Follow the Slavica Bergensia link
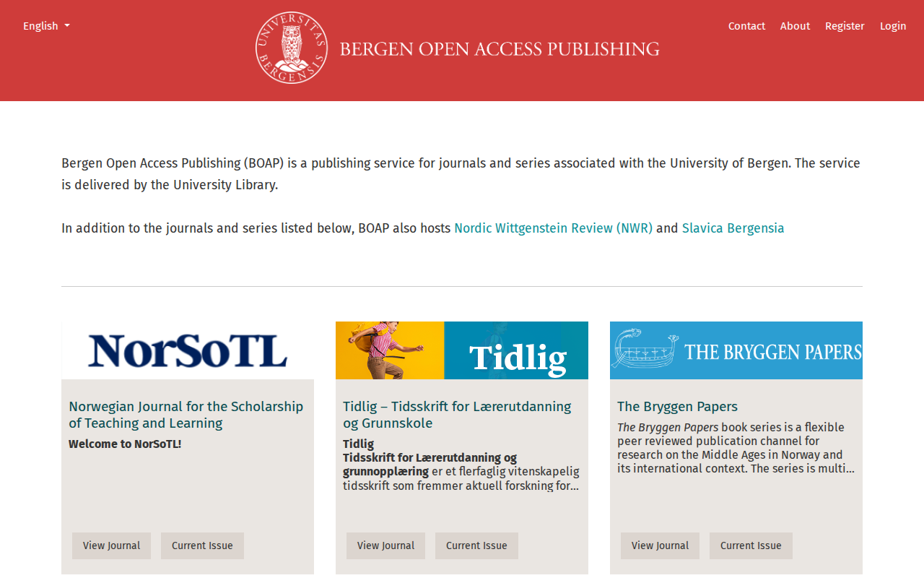The image size is (924, 578). [733, 228]
